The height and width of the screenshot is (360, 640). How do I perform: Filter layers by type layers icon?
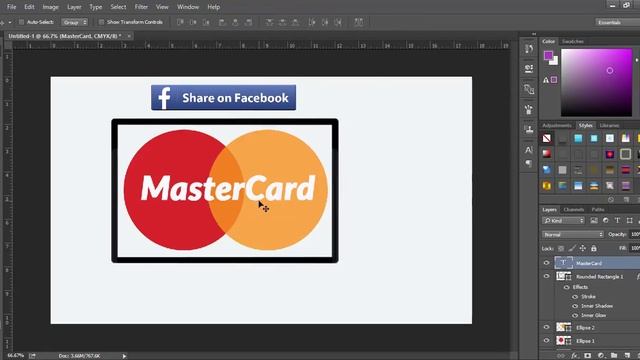[x=618, y=220]
